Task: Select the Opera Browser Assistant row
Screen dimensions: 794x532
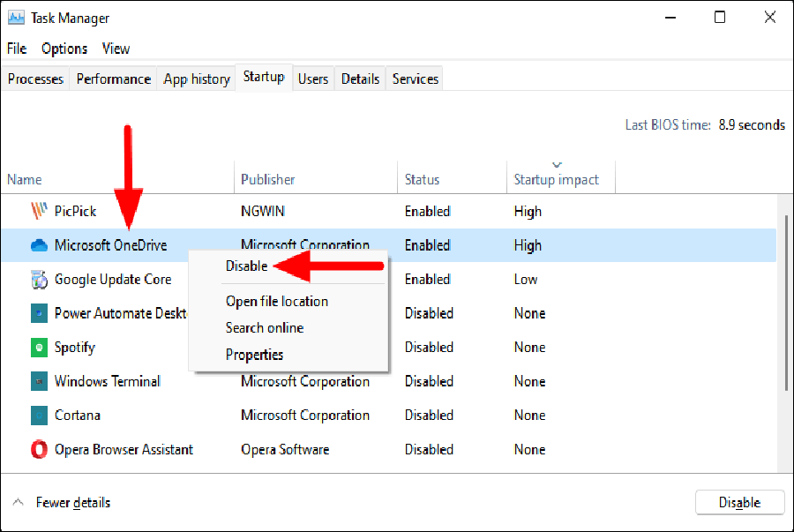Action: (x=124, y=449)
